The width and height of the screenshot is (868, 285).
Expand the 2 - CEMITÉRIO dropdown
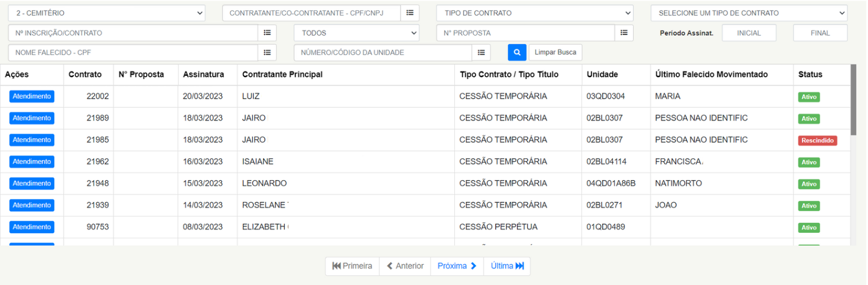pos(108,13)
